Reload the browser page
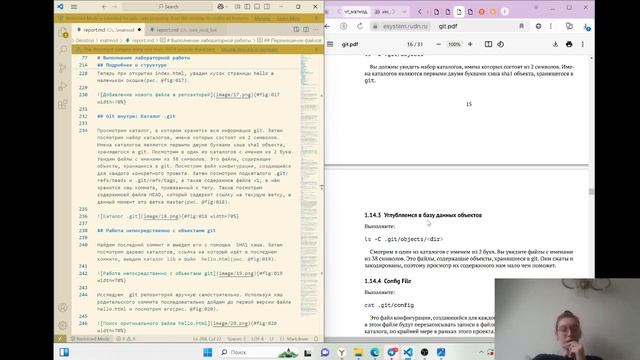This screenshot has width=640, height=360. 360,26
